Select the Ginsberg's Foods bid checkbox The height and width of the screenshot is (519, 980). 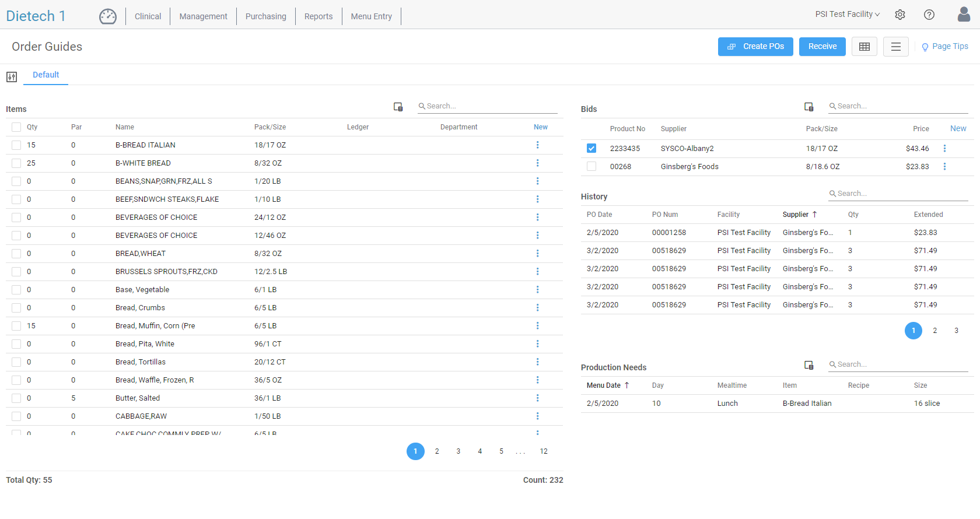click(x=591, y=167)
